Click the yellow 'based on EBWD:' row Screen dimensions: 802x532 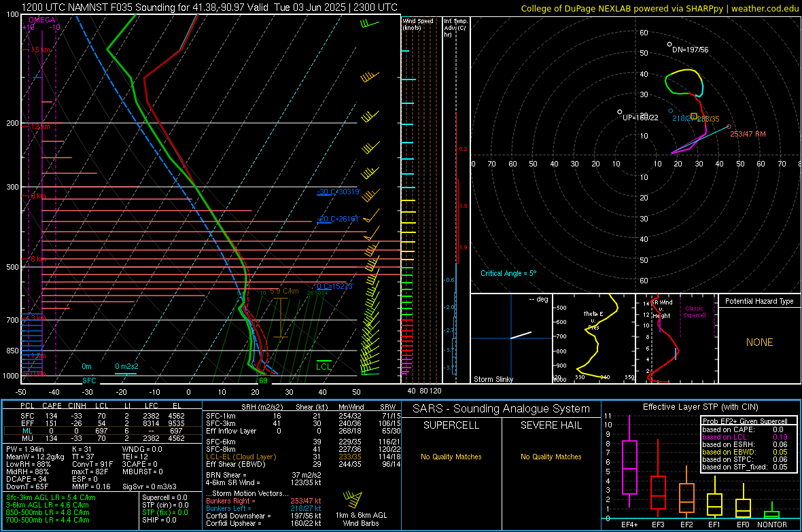(745, 453)
